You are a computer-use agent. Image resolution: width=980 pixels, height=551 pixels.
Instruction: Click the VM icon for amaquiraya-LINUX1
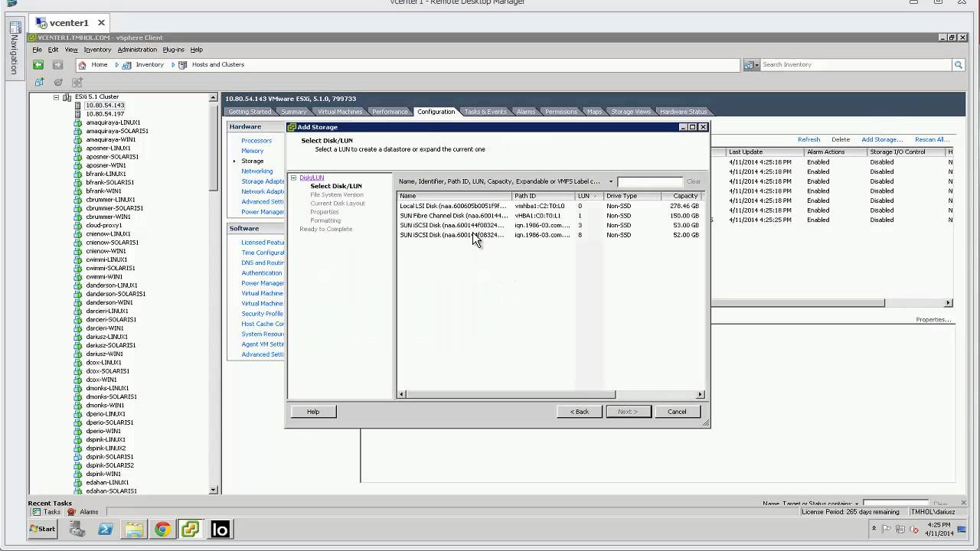pos(78,122)
